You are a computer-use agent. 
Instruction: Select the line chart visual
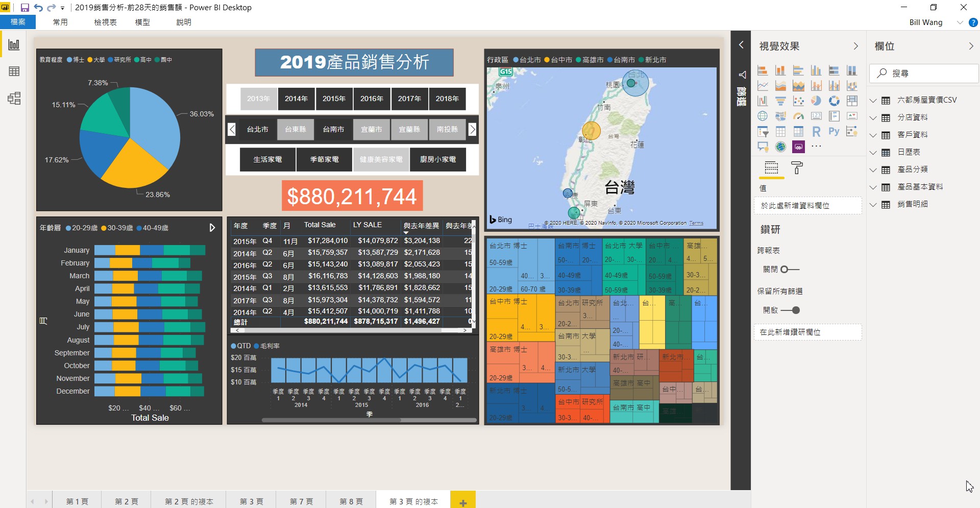click(x=763, y=86)
